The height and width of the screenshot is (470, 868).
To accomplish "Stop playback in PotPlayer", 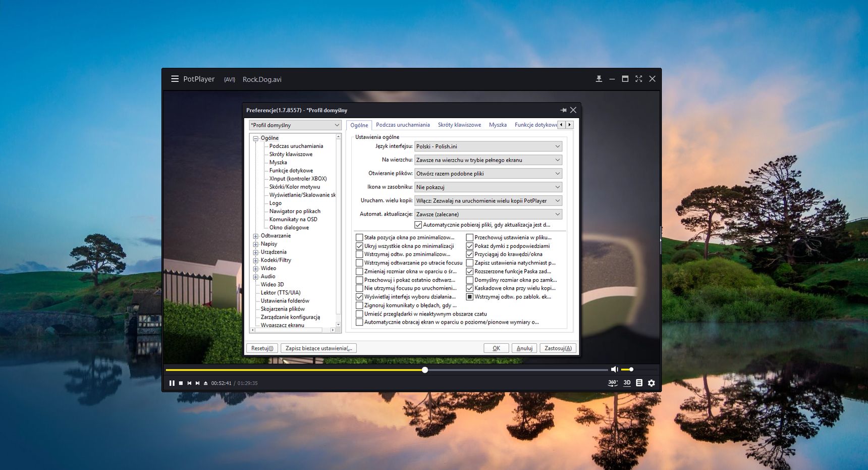I will [181, 383].
